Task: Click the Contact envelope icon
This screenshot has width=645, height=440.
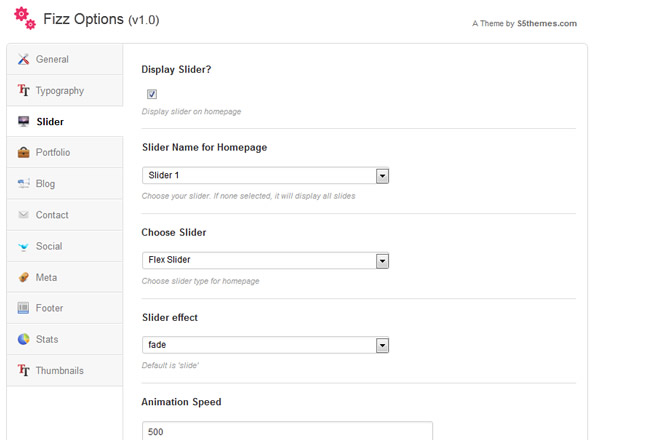Action: click(23, 215)
